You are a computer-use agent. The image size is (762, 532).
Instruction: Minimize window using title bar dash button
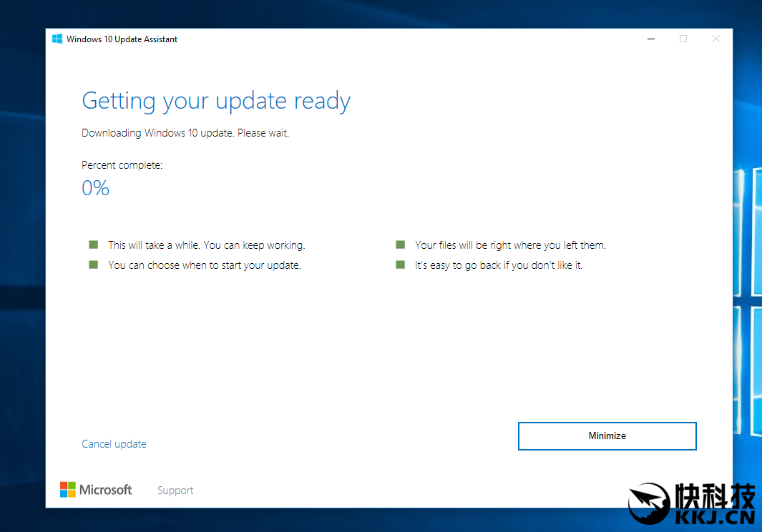tap(650, 39)
